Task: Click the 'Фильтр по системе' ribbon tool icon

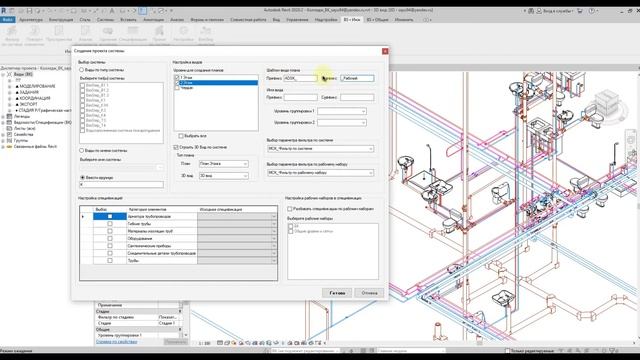Action: pos(11,31)
